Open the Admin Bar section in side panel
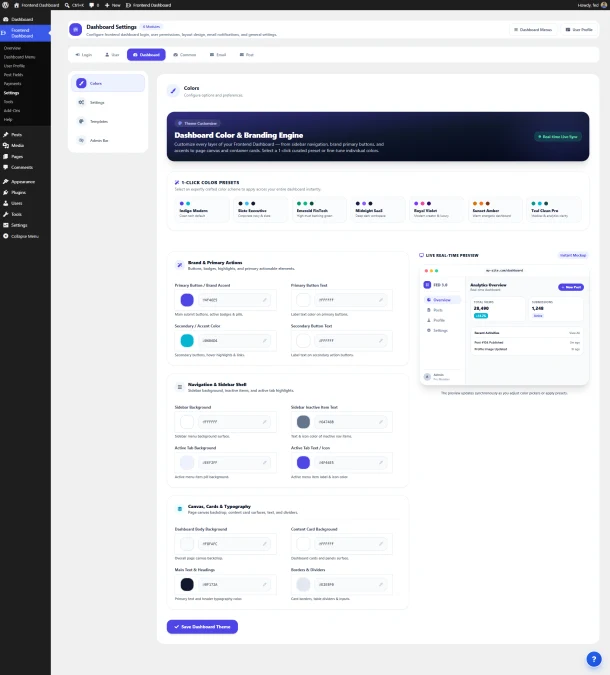This screenshot has height=675, width=610. tap(108, 140)
